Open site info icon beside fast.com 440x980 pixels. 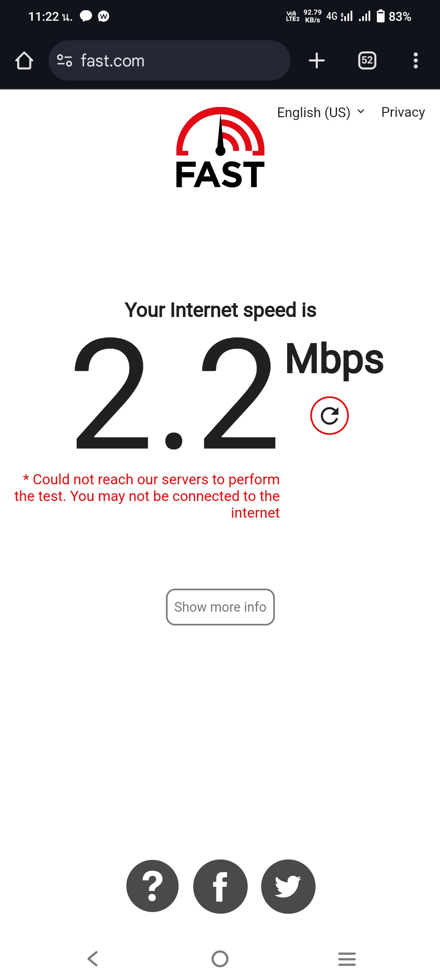[x=65, y=61]
